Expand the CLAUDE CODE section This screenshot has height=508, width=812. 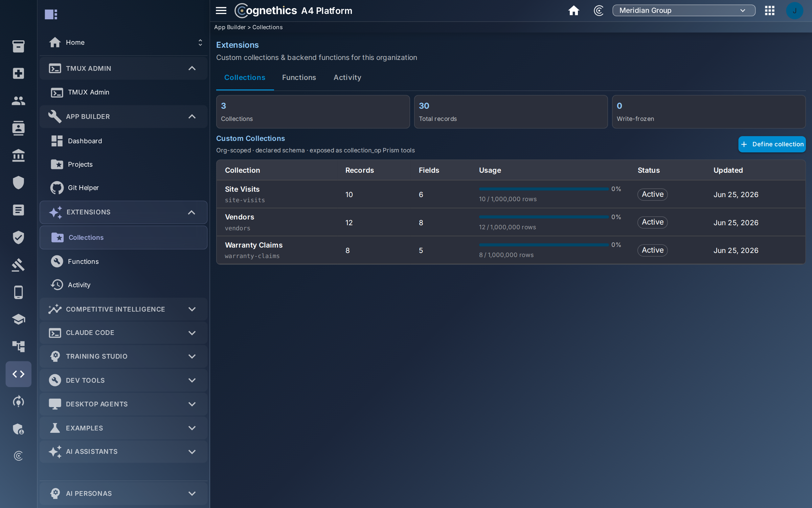123,333
